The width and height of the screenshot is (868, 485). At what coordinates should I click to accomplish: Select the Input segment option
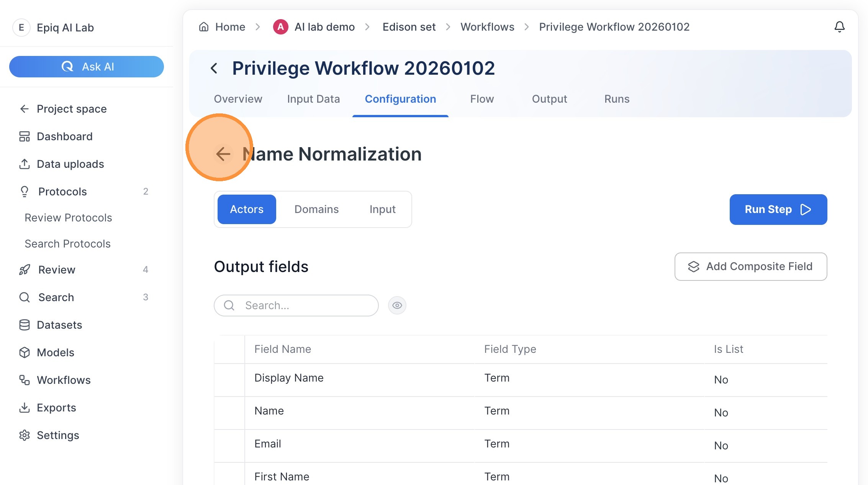(x=382, y=209)
